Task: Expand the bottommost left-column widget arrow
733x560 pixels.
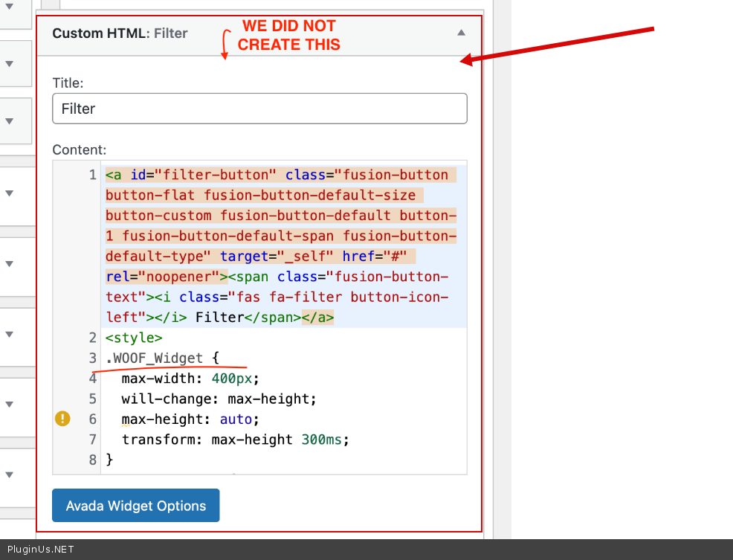Action: (9, 474)
